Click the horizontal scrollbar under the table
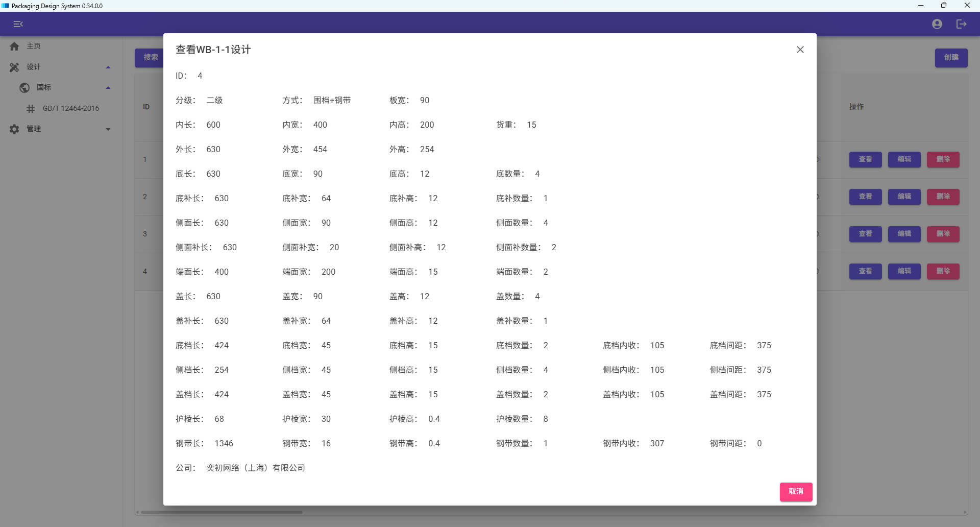Image resolution: width=980 pixels, height=527 pixels. (x=222, y=512)
